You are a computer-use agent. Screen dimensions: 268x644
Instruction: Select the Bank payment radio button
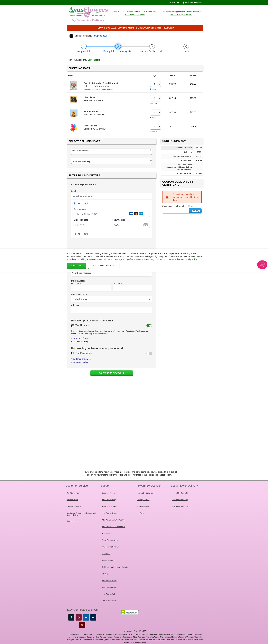(x=75, y=234)
